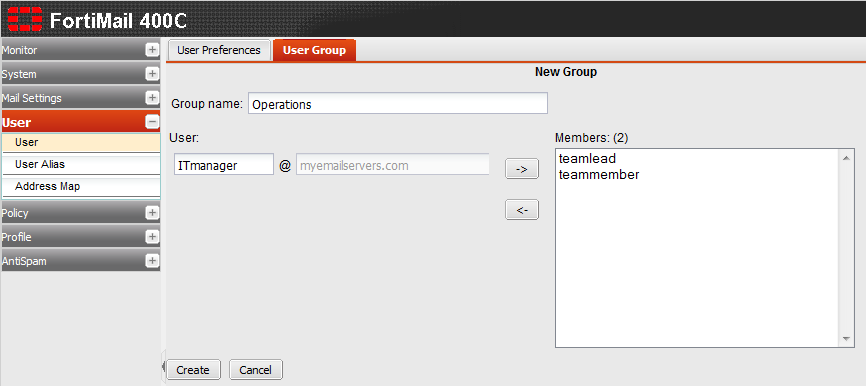Click the Fortinet logo icon
The height and width of the screenshot is (386, 866).
click(x=25, y=19)
